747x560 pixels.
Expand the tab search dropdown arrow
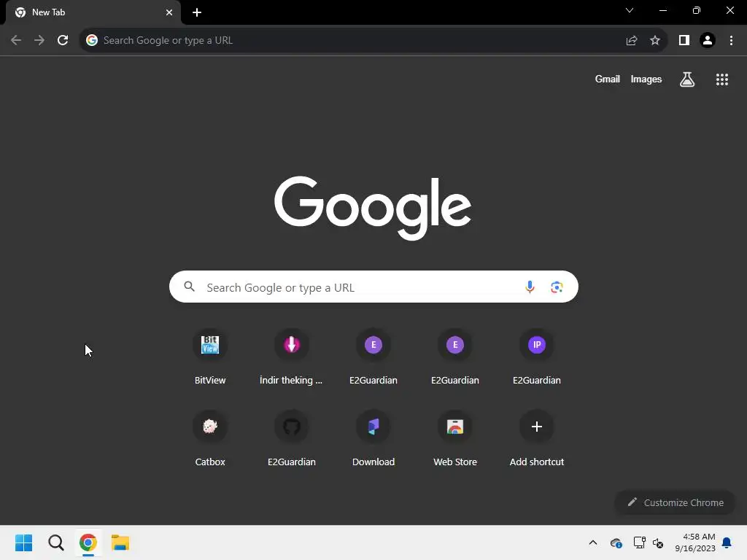tap(630, 10)
